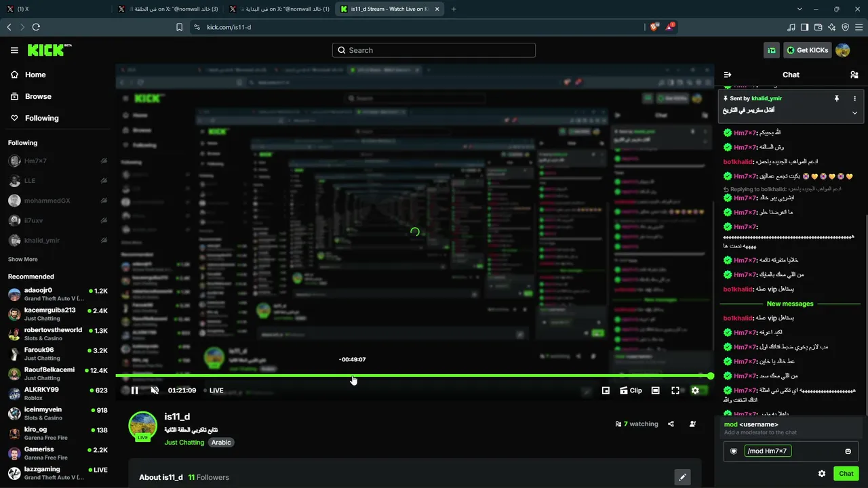The height and width of the screenshot is (488, 868).
Task: Jump to New messages in chat
Action: point(790,304)
